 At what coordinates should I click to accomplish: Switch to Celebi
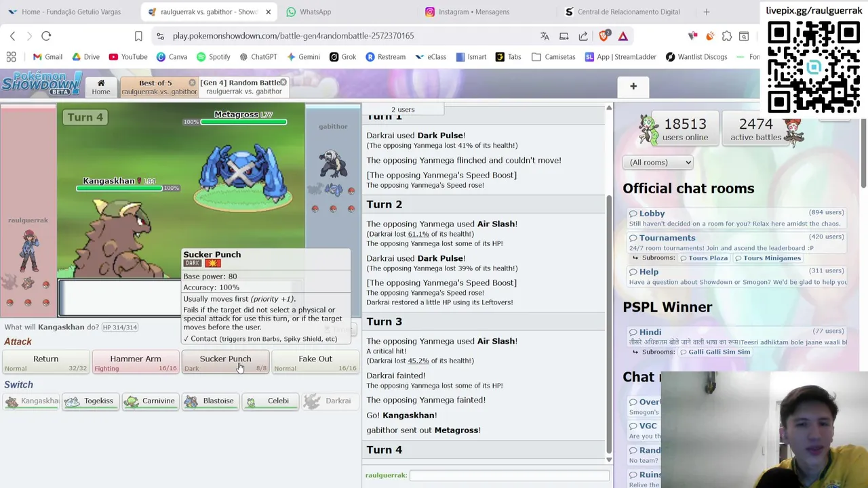pos(269,401)
